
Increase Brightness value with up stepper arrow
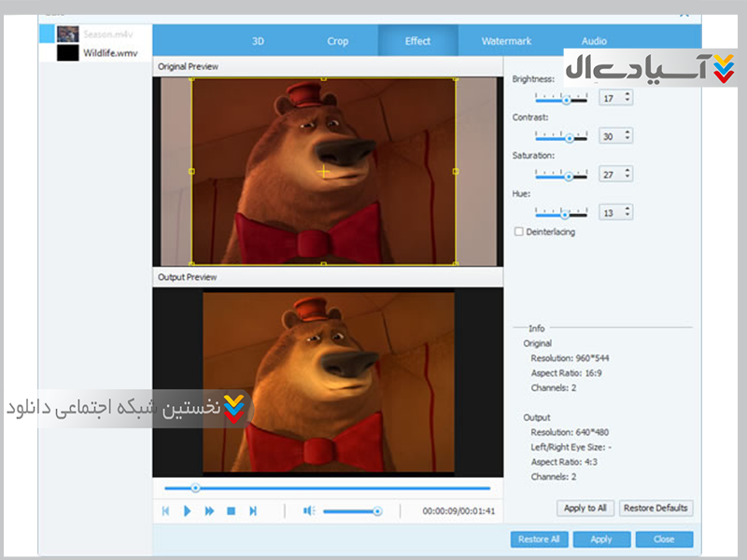click(x=627, y=94)
